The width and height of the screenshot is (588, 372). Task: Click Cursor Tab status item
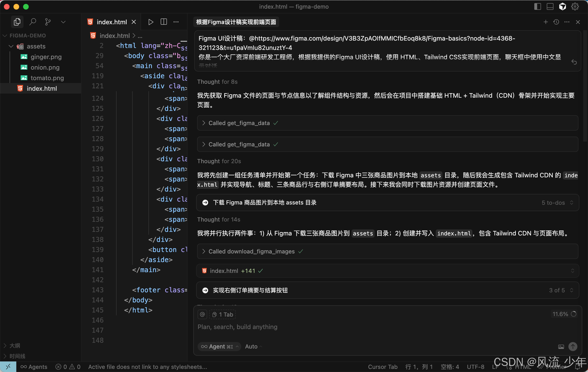click(383, 367)
